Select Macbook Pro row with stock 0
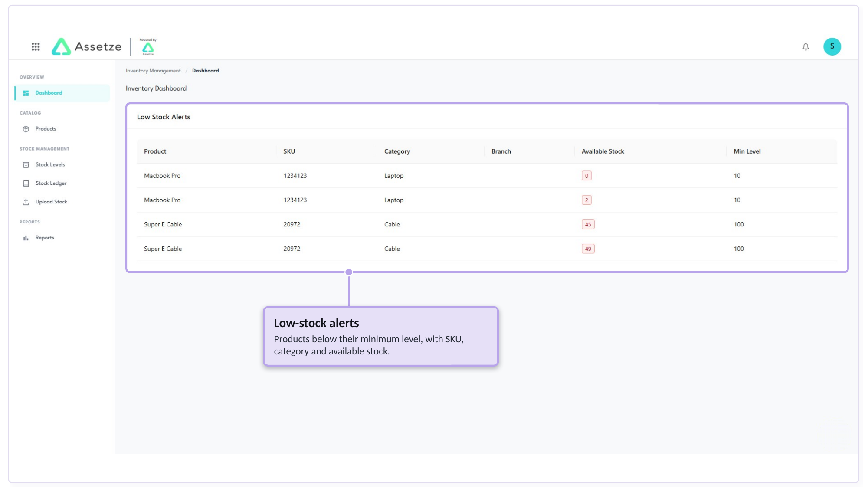868x488 pixels. pyautogui.click(x=487, y=176)
